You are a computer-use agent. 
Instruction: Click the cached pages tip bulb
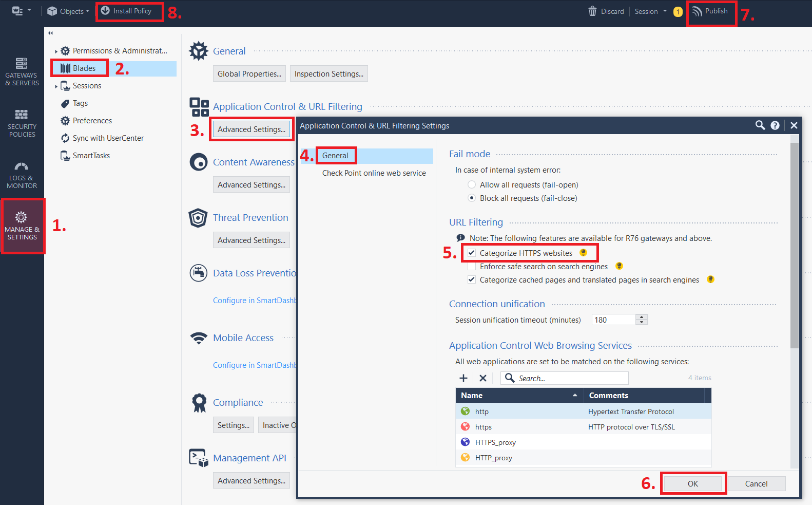coord(710,279)
